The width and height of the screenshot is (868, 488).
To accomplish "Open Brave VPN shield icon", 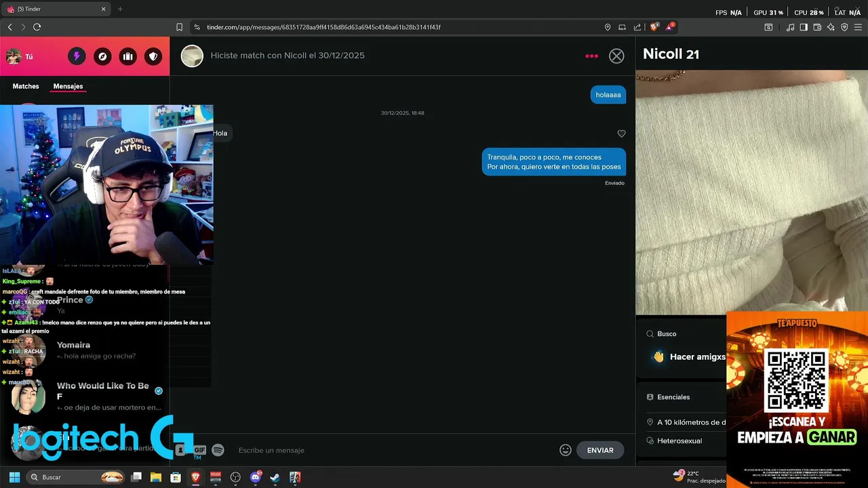I will (844, 27).
